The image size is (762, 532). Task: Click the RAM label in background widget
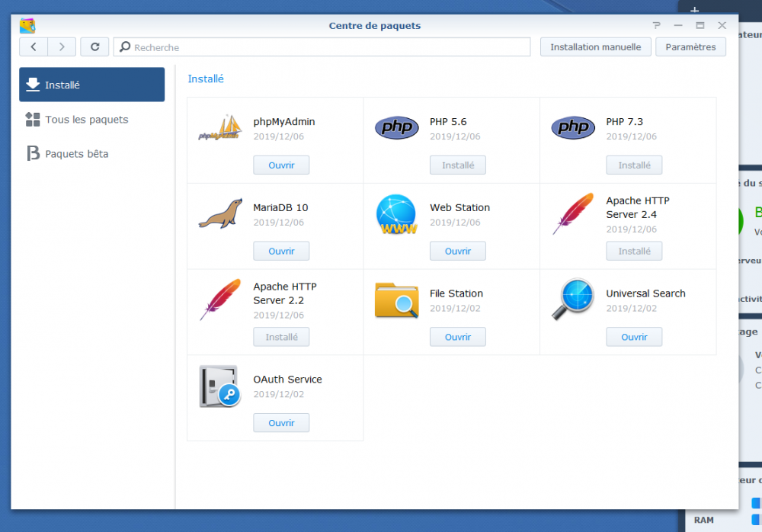pyautogui.click(x=703, y=520)
